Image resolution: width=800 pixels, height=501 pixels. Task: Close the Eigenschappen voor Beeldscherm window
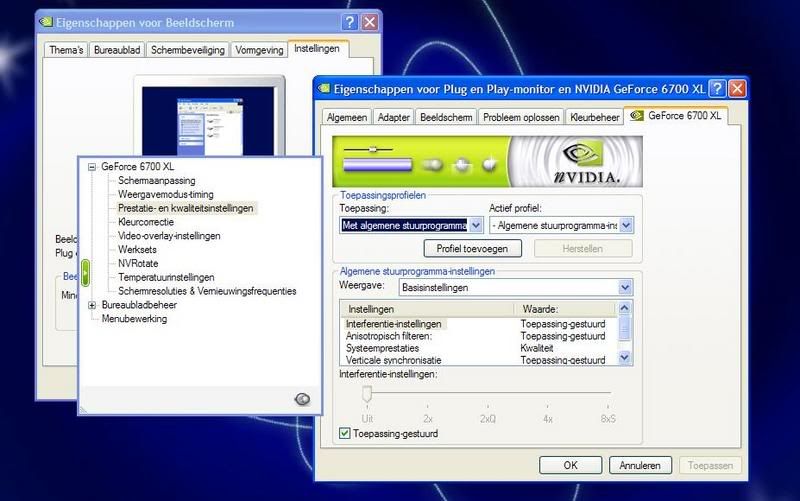point(370,22)
